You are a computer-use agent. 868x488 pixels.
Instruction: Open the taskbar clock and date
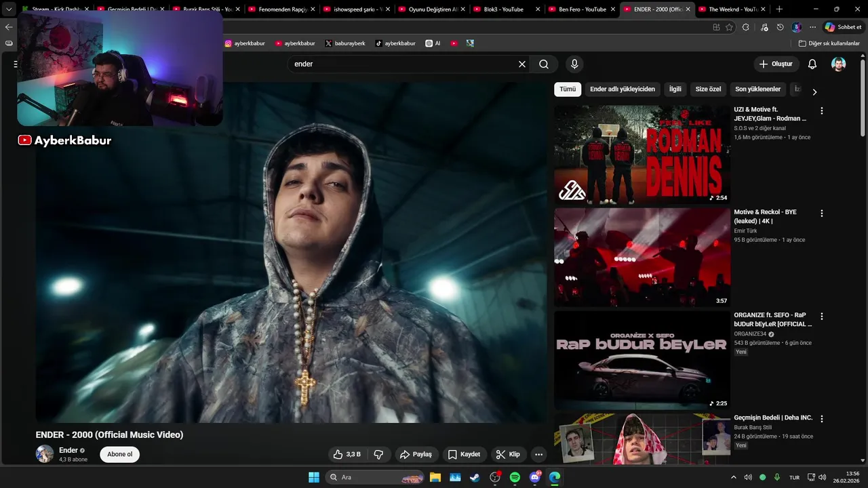[x=846, y=477]
